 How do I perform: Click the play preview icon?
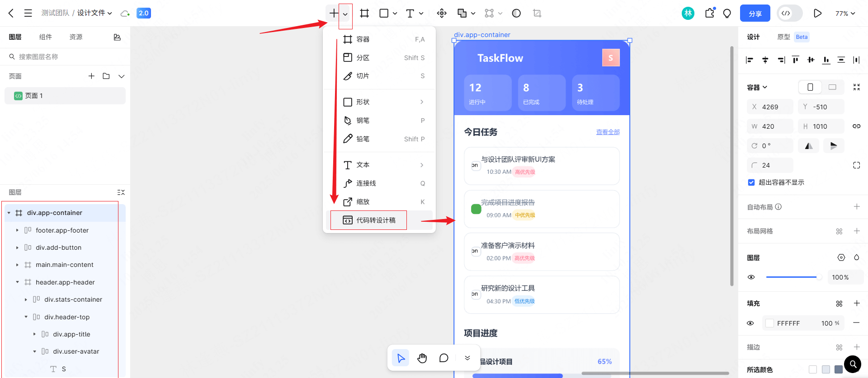pyautogui.click(x=817, y=14)
